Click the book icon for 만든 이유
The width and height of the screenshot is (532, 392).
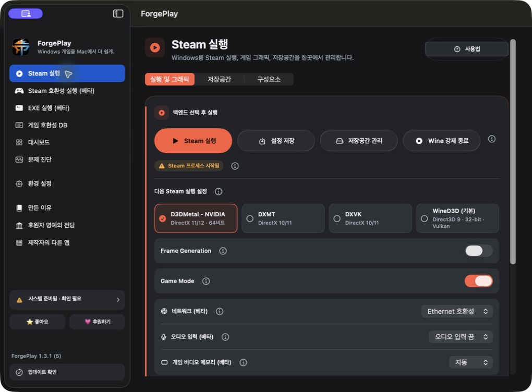[19, 208]
